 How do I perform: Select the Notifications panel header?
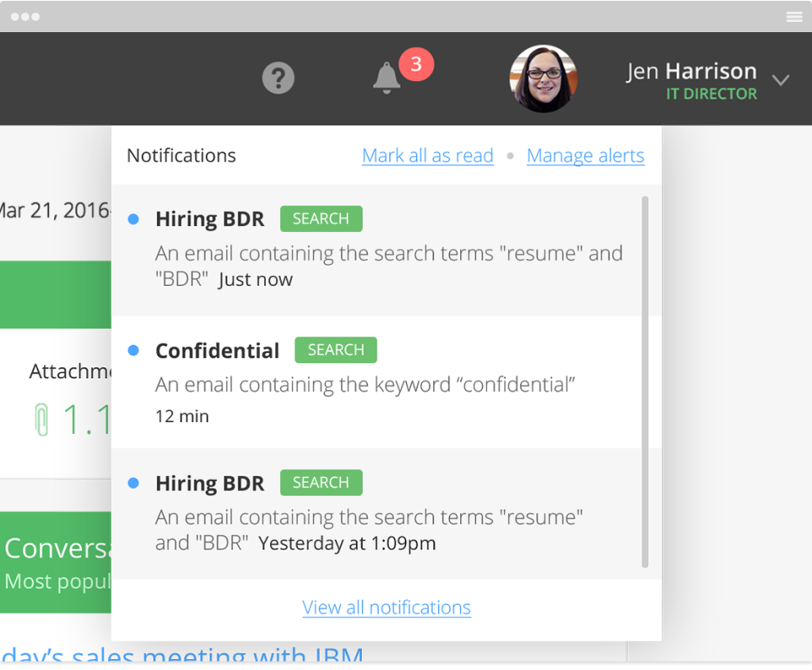point(181,156)
